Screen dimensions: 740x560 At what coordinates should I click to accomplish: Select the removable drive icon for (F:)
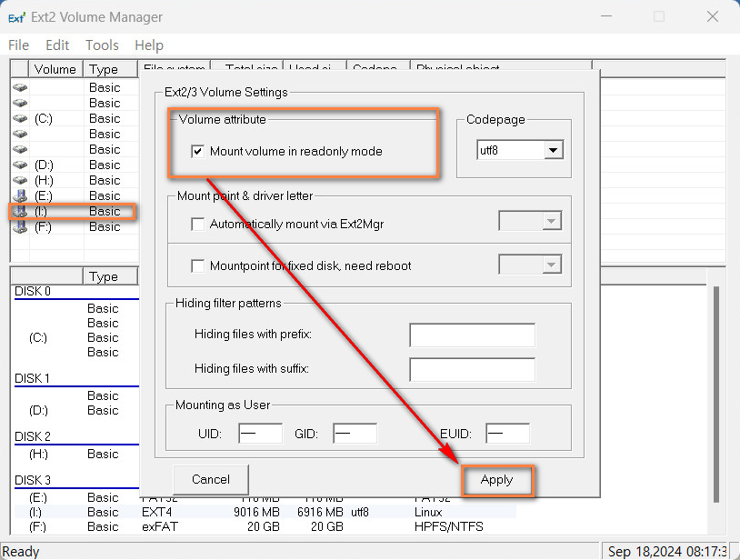click(20, 226)
